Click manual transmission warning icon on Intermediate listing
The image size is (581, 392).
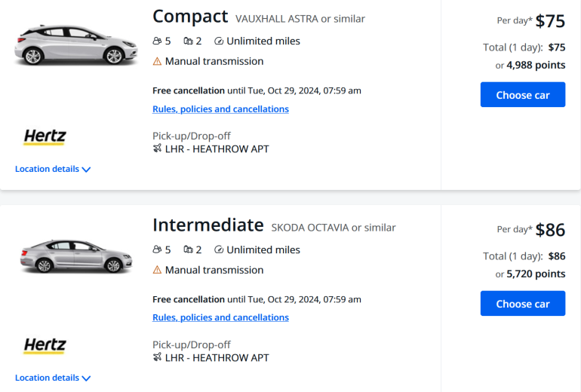(x=157, y=271)
